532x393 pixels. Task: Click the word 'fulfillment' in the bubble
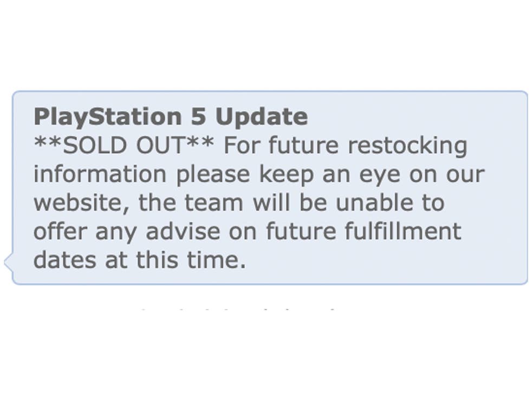403,231
